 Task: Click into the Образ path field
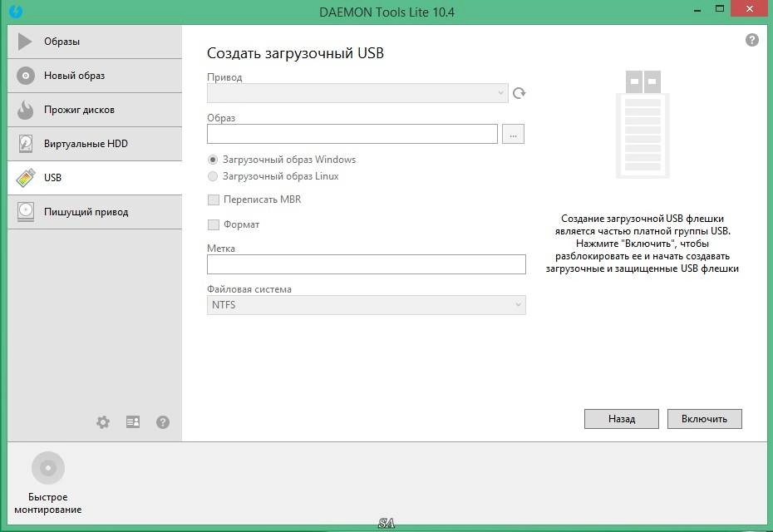[352, 134]
